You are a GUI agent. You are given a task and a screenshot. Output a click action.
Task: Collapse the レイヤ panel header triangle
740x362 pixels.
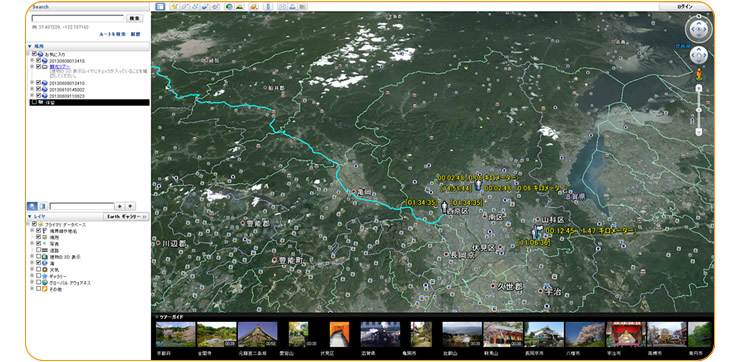coord(29,216)
